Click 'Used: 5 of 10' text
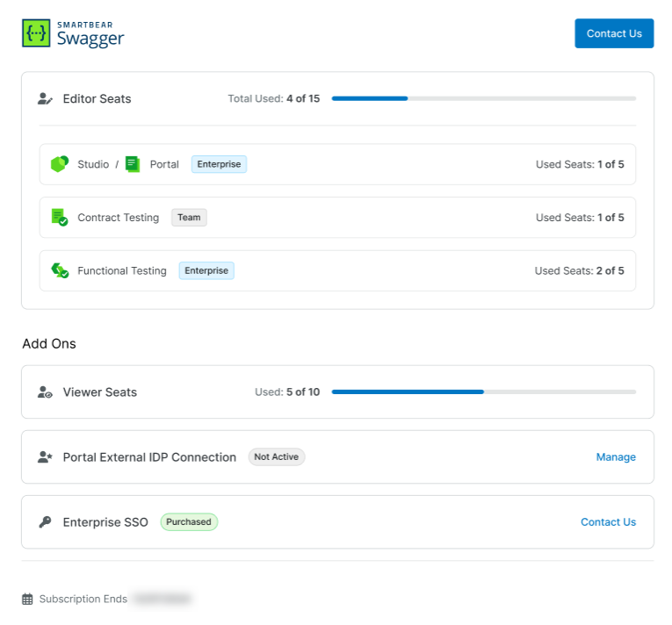Screen dimensions: 672x625 (x=287, y=392)
